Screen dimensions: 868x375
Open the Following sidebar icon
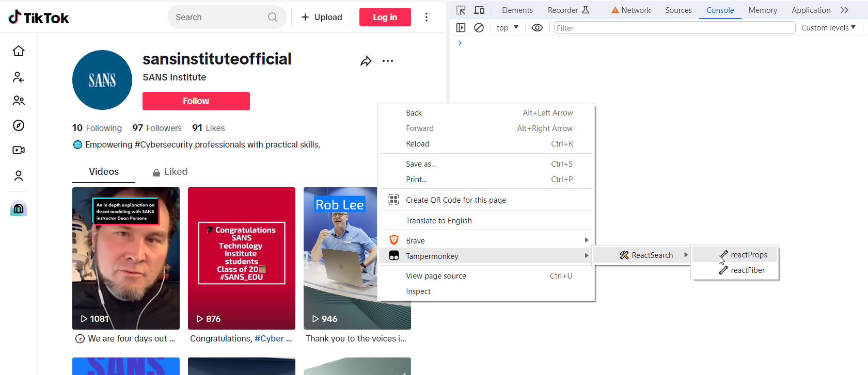[x=19, y=77]
